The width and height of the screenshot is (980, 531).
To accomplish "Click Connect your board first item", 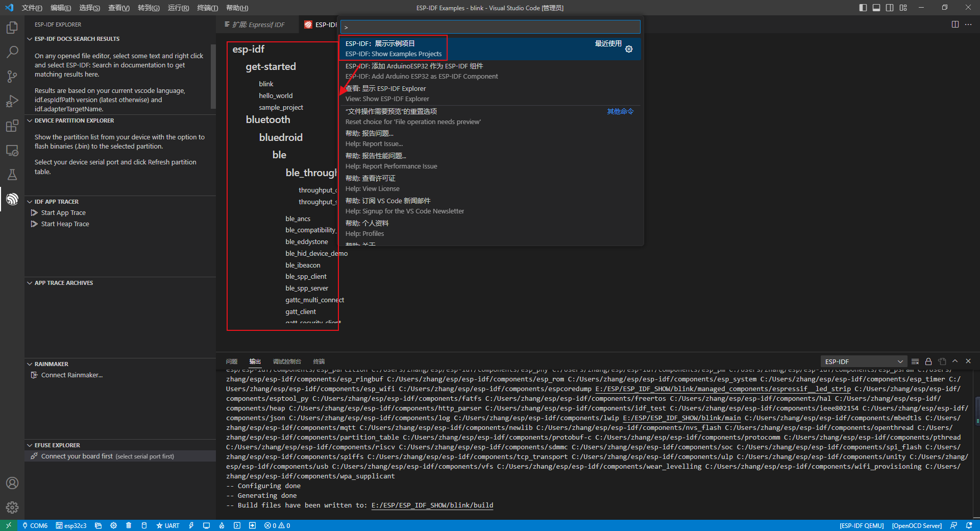I will [120, 456].
